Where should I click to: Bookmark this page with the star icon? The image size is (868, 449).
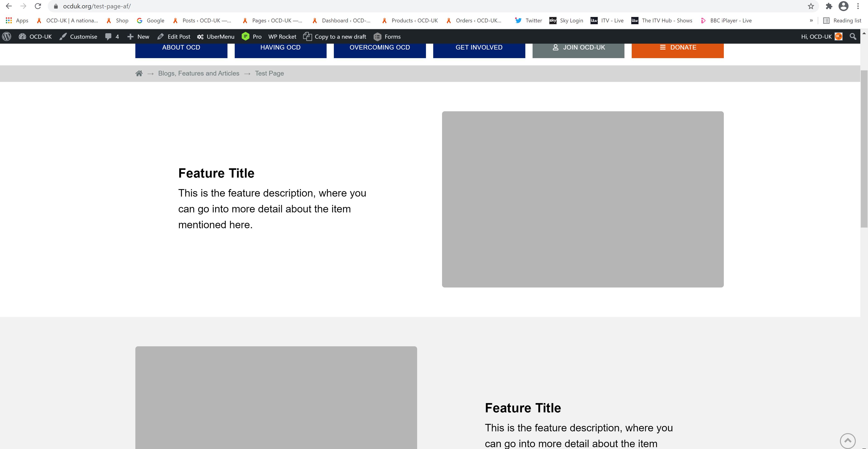pyautogui.click(x=811, y=6)
